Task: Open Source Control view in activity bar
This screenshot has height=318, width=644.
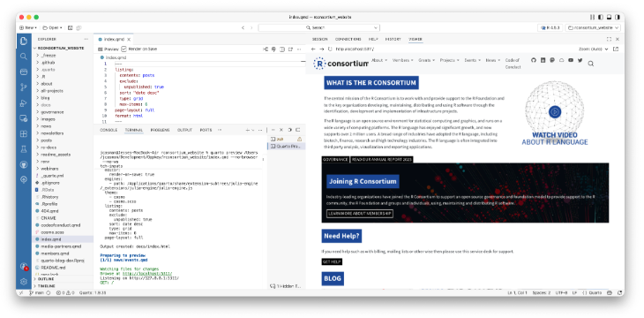Action: click(24, 87)
